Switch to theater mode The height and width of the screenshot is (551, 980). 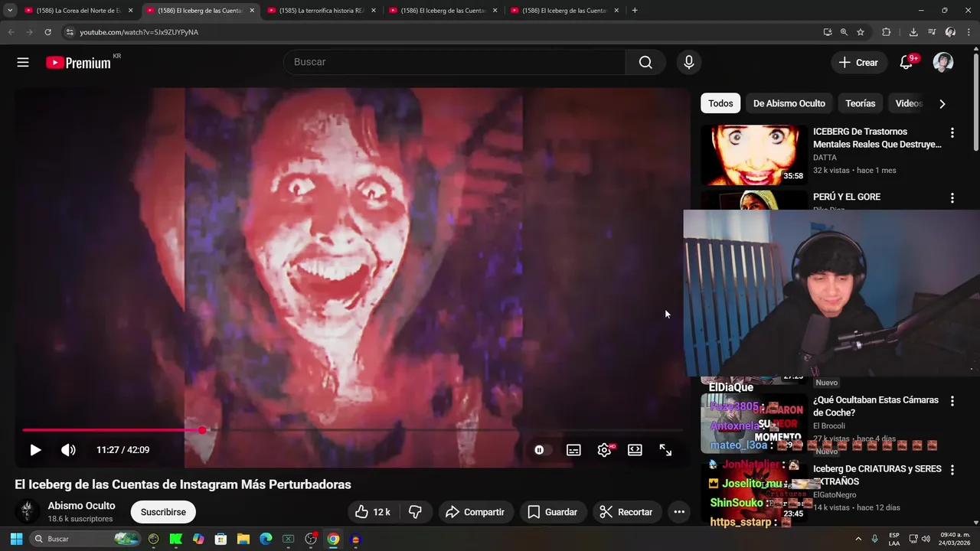pyautogui.click(x=635, y=450)
